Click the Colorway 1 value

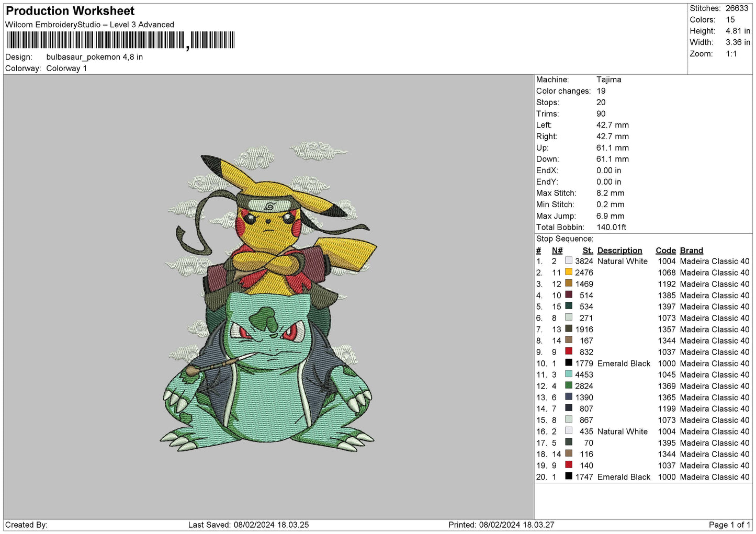(66, 69)
